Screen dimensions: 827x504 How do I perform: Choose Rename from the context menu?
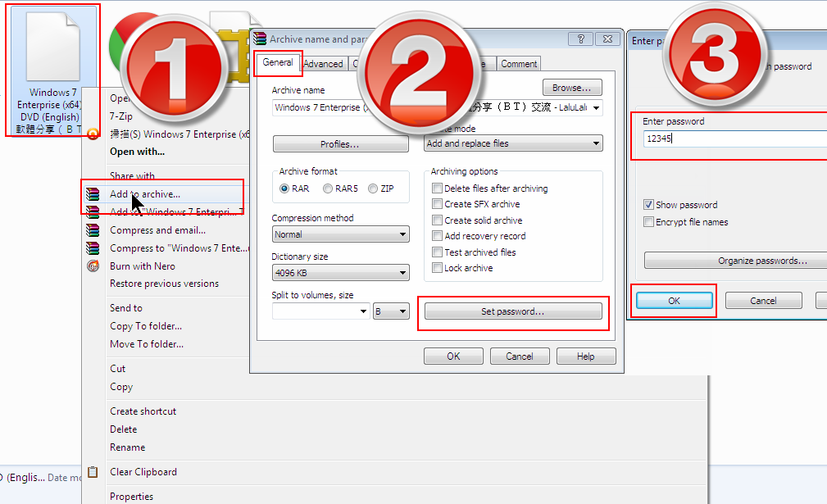[x=128, y=447]
